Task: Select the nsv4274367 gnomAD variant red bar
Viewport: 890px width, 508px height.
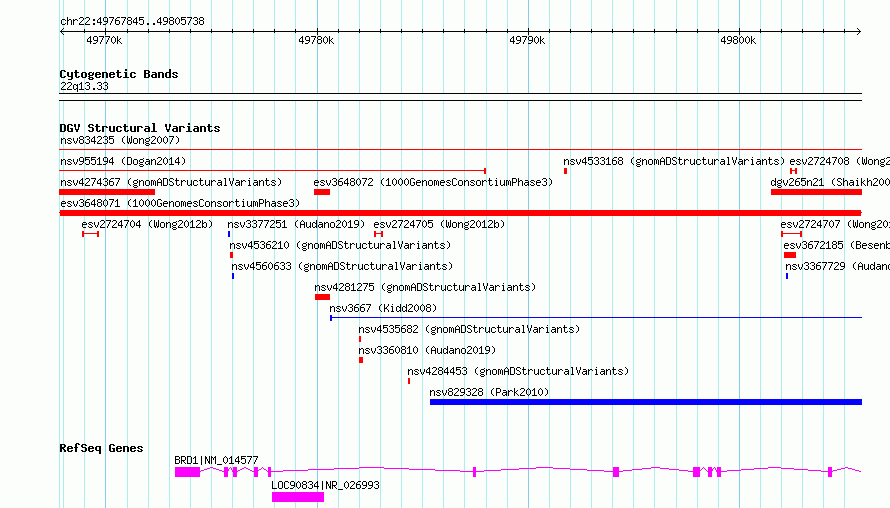Action: pyautogui.click(x=107, y=192)
